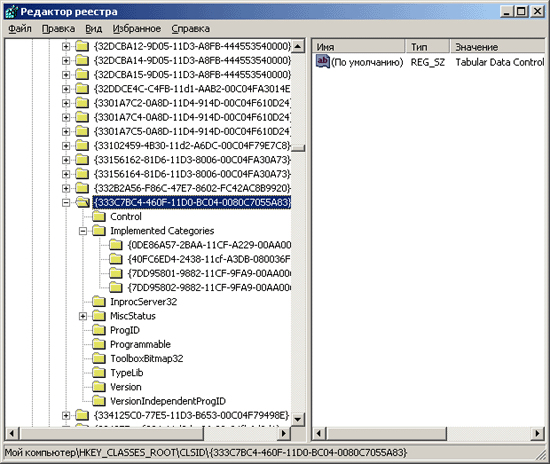Expand key {33102459-4B30-11d2-A6DC-00C04F79E7C8}
The image size is (550, 464).
(66, 146)
